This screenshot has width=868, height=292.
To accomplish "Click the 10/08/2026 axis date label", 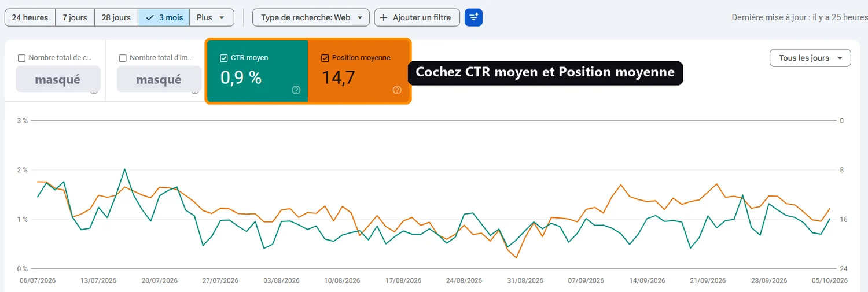I will pos(341,280).
